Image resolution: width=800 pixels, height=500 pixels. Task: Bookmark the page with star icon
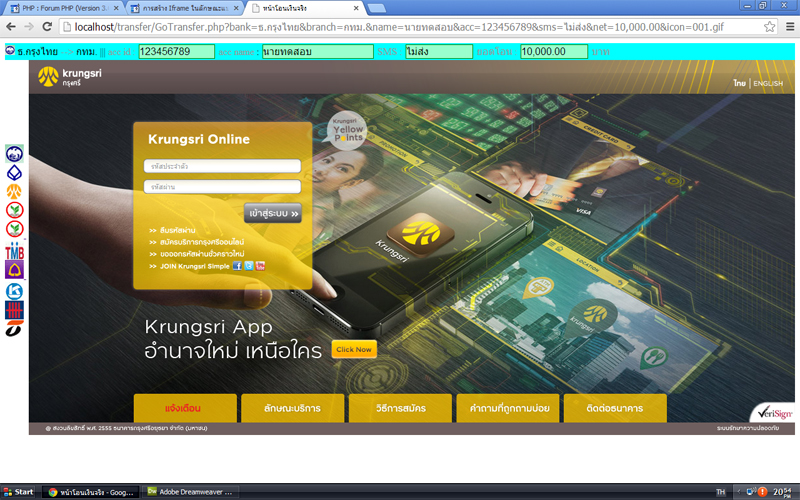point(769,27)
